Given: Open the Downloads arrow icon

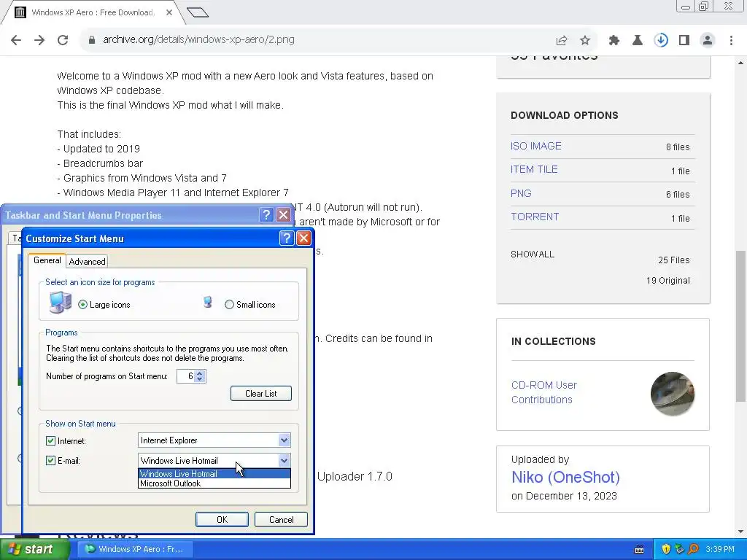Looking at the screenshot, I should tap(661, 41).
